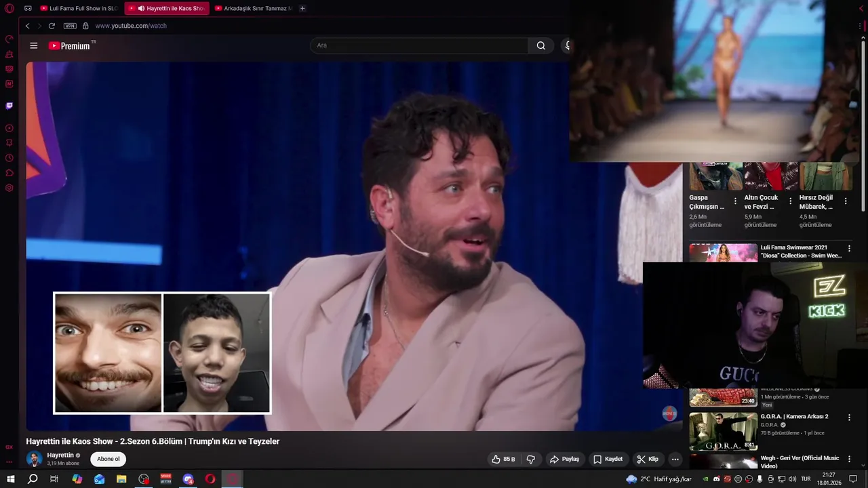Click the channel watermark on video corner
868x488 pixels.
669,413
